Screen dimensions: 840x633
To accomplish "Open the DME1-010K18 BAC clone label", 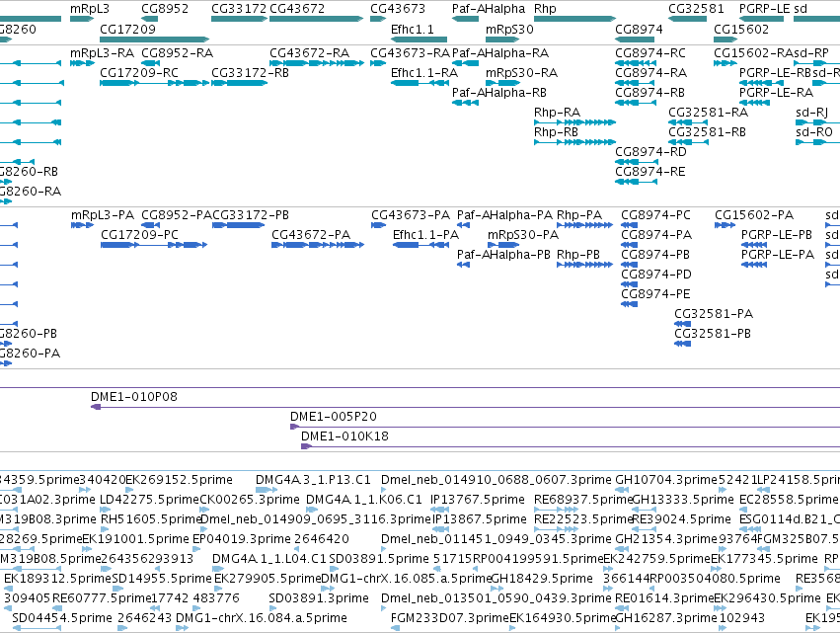I will point(344,436).
